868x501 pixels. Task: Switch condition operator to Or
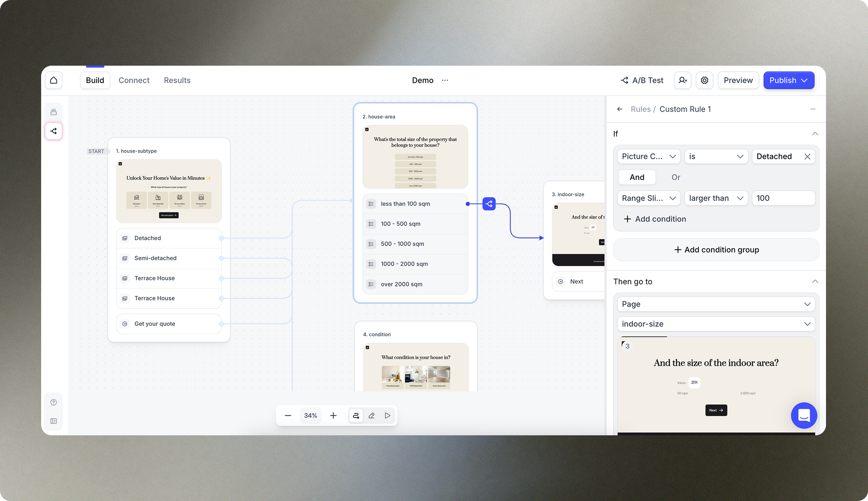pyautogui.click(x=676, y=177)
